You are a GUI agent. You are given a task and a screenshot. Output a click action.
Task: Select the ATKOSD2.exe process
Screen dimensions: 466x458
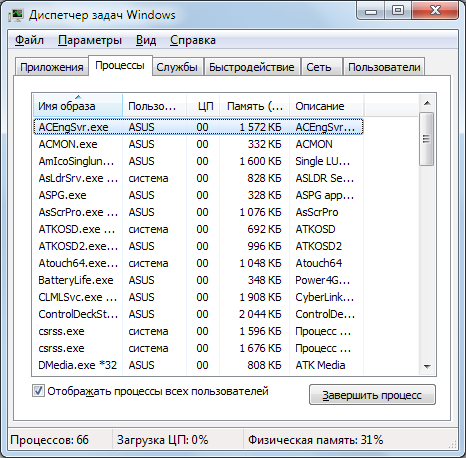tap(198, 246)
